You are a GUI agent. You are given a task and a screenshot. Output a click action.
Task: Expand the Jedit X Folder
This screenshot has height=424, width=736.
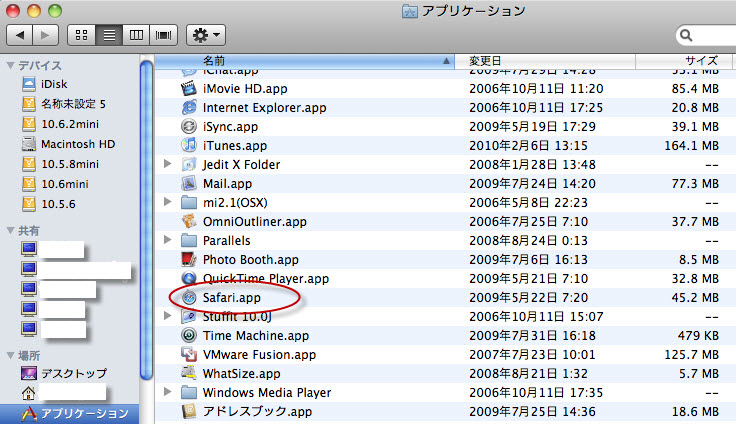pos(167,163)
